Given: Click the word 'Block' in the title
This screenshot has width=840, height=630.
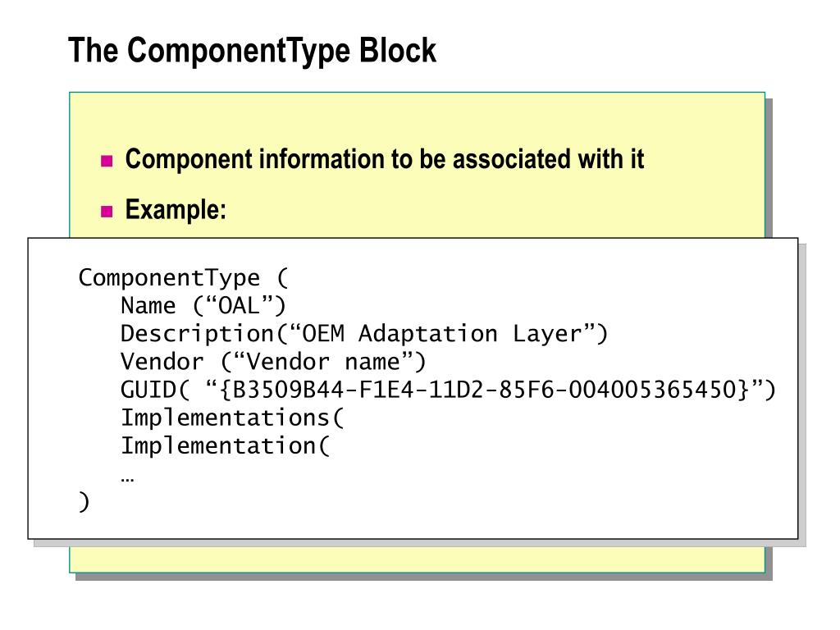Looking at the screenshot, I should pos(398,50).
